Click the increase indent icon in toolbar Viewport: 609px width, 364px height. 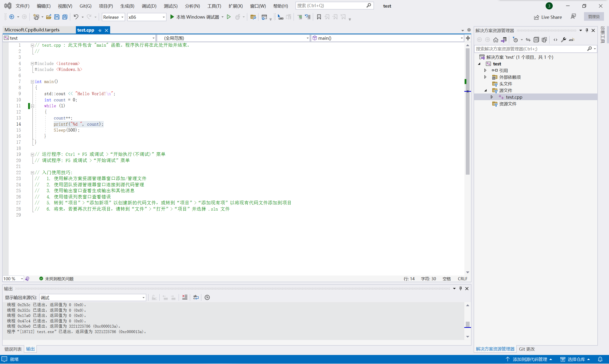pyautogui.click(x=300, y=17)
